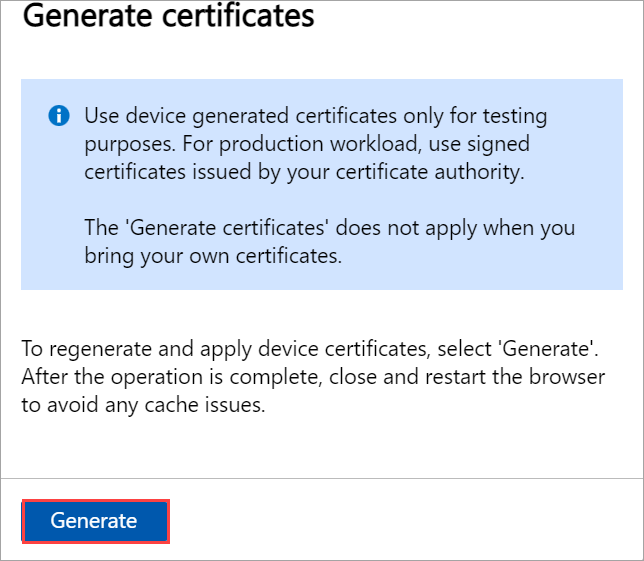The image size is (644, 561).
Task: Click the blue info icon in the banner
Action: pyautogui.click(x=59, y=116)
